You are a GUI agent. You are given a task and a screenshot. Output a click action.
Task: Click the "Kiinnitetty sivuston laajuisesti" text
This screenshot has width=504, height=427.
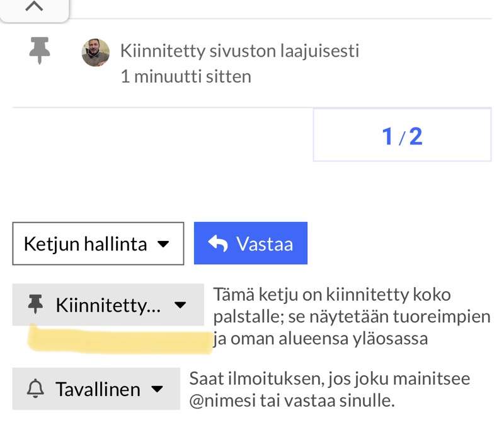(x=239, y=50)
